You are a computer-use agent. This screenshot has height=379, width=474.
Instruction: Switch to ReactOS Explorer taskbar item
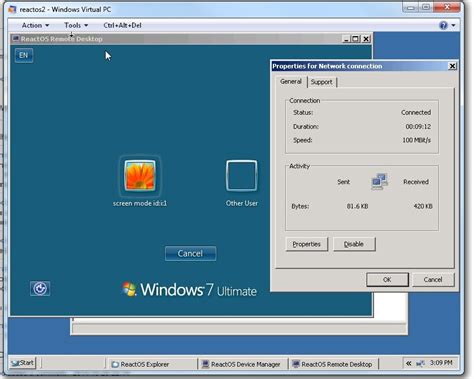[x=152, y=364]
